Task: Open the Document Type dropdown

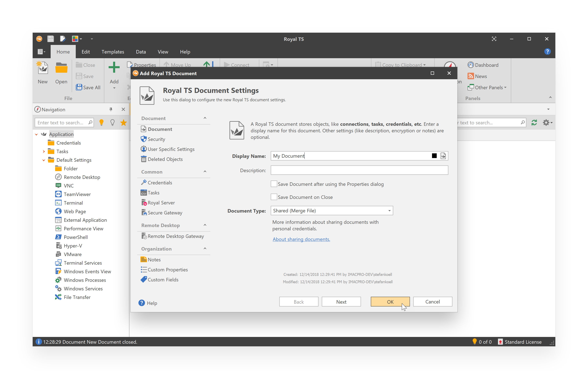Action: (x=332, y=211)
